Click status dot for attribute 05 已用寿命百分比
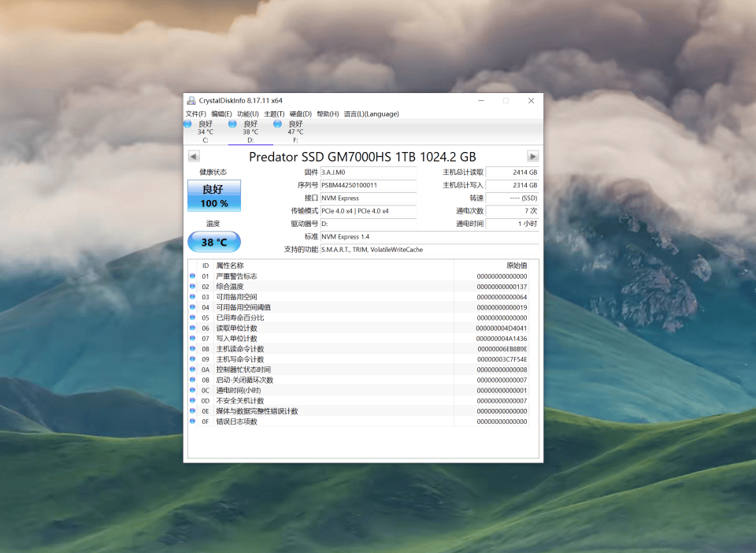Screen dimensions: 756x553 click(x=192, y=317)
